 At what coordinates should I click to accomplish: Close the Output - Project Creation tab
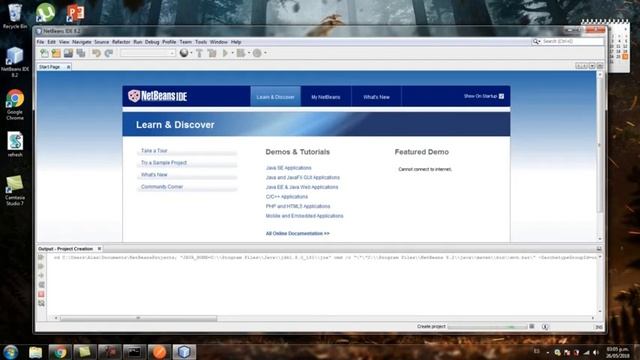[99, 249]
